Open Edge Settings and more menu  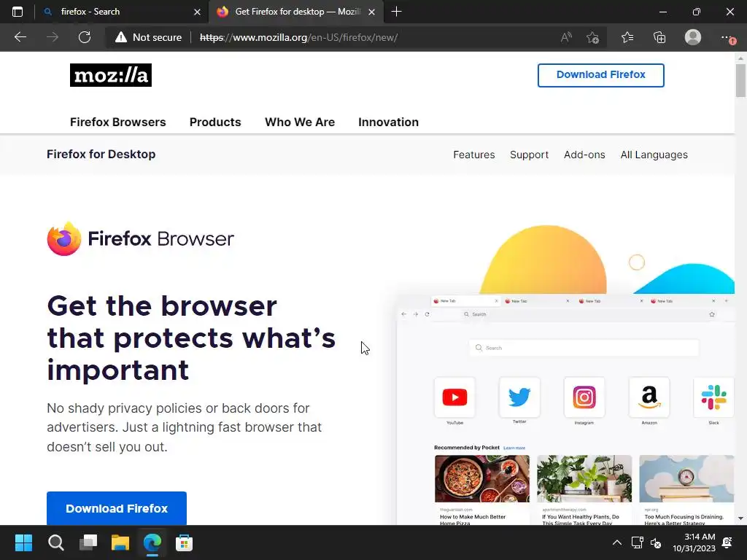click(727, 37)
